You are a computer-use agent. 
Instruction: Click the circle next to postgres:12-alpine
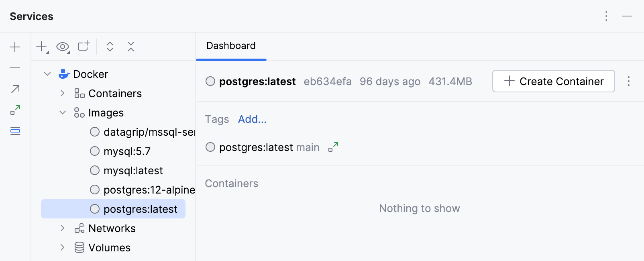(94, 190)
